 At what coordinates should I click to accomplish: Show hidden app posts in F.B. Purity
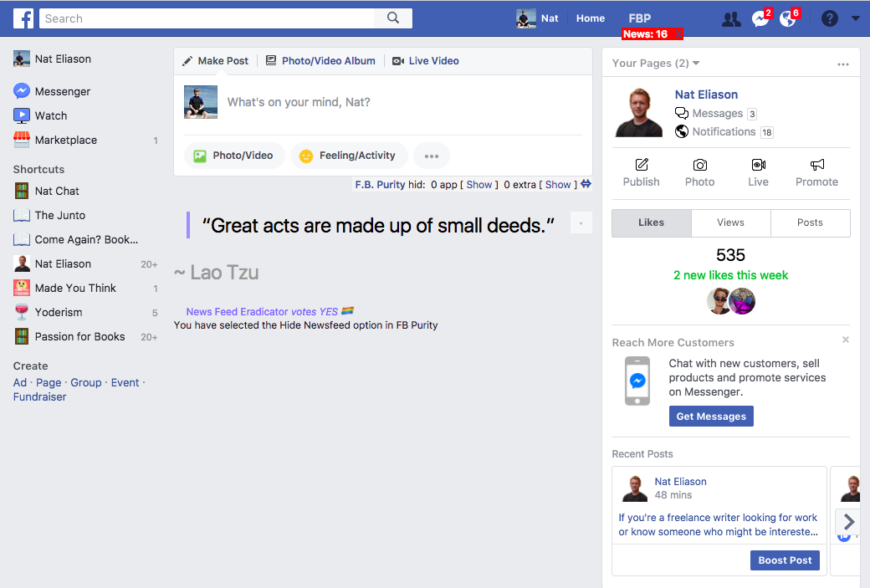(478, 184)
